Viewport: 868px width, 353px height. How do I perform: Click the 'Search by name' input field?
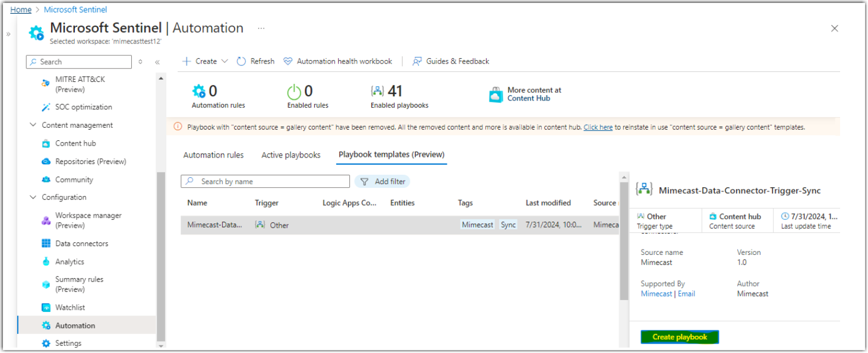265,181
